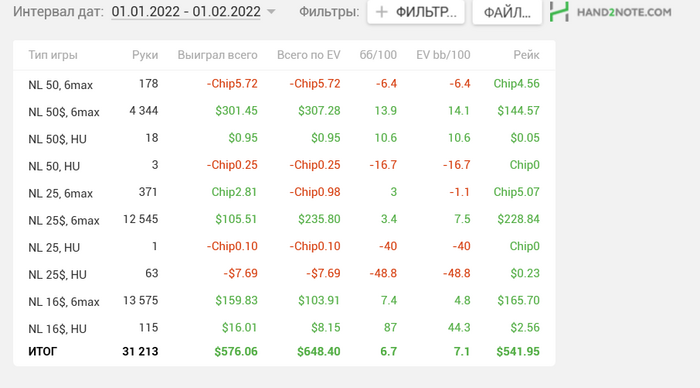Sort by EV bb/100 column header

443,55
